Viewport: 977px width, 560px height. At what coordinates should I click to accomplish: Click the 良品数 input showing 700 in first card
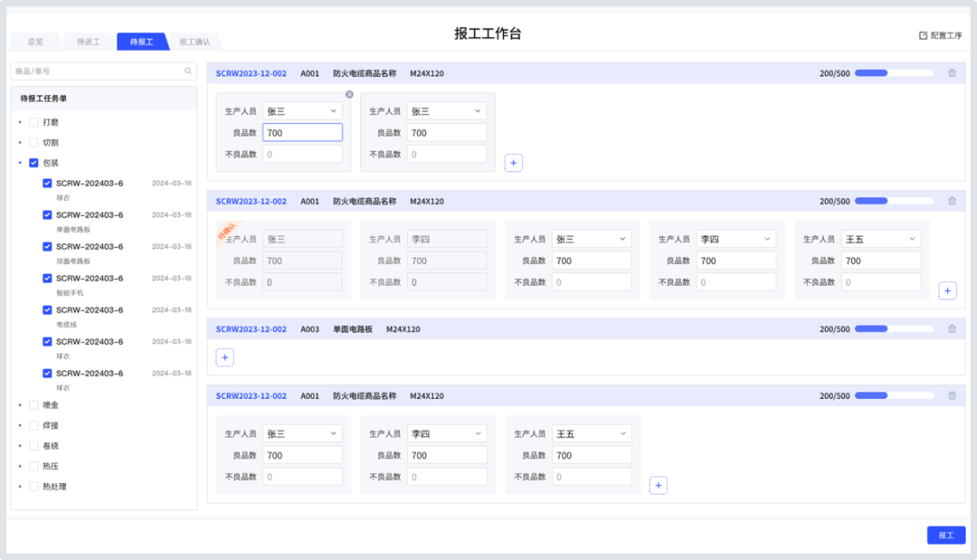point(302,132)
